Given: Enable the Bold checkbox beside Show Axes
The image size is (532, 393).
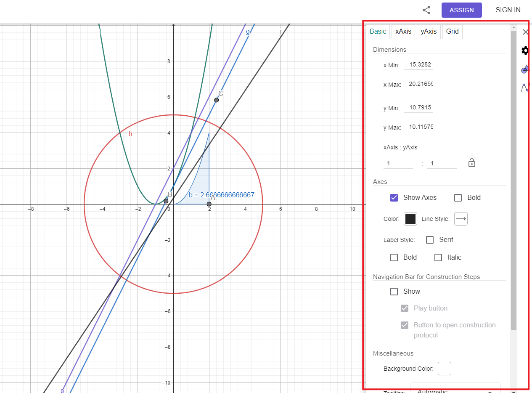Looking at the screenshot, I should pos(458,198).
